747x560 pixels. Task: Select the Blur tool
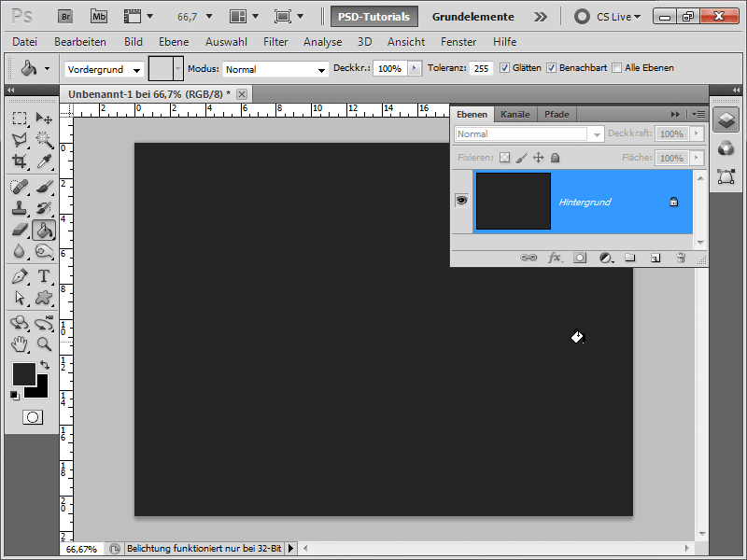pos(19,251)
